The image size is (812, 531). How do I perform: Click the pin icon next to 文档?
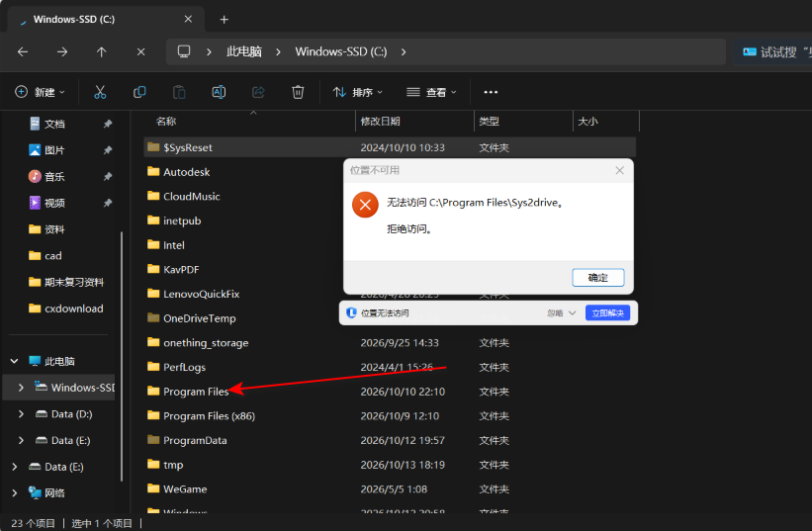tap(107, 124)
